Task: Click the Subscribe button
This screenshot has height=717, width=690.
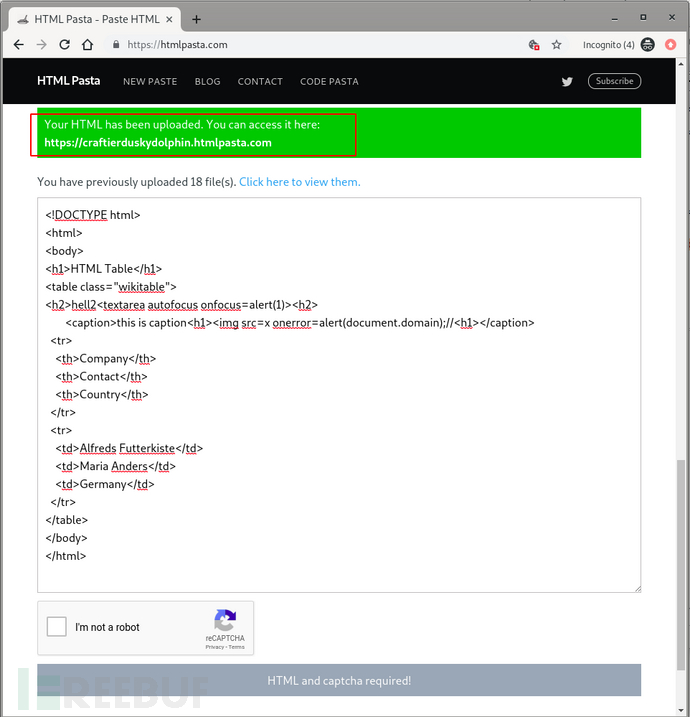Action: pos(615,81)
